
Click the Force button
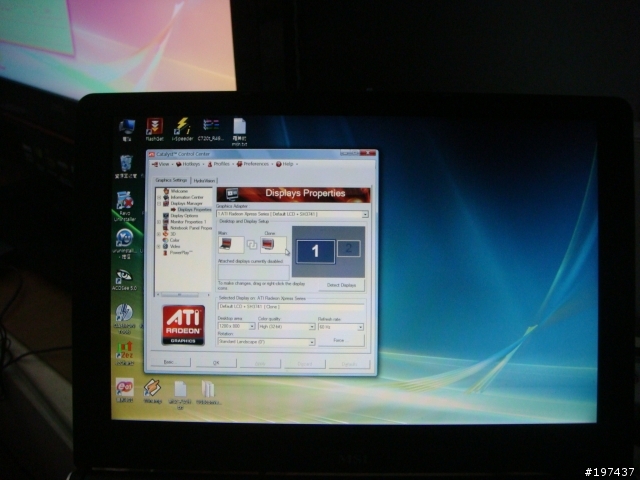coord(341,340)
